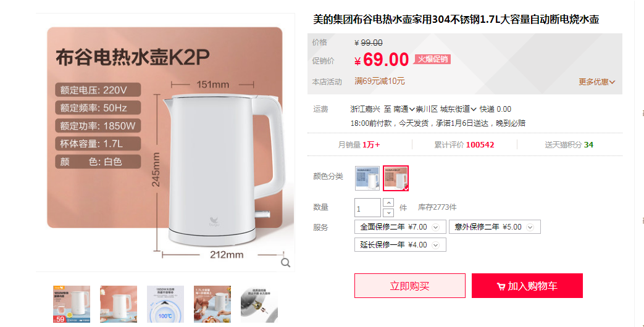The width and height of the screenshot is (644, 327).
Task: Decrease quantity with the down arrow
Action: click(x=388, y=212)
